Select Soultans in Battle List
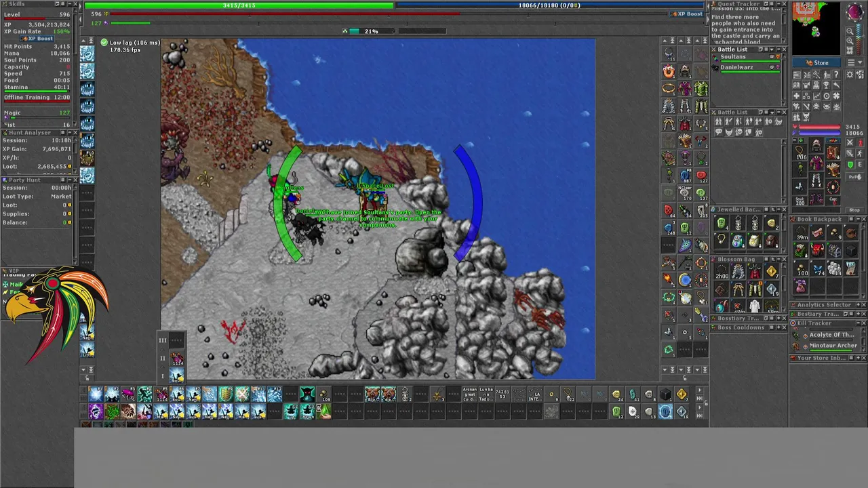 746,59
